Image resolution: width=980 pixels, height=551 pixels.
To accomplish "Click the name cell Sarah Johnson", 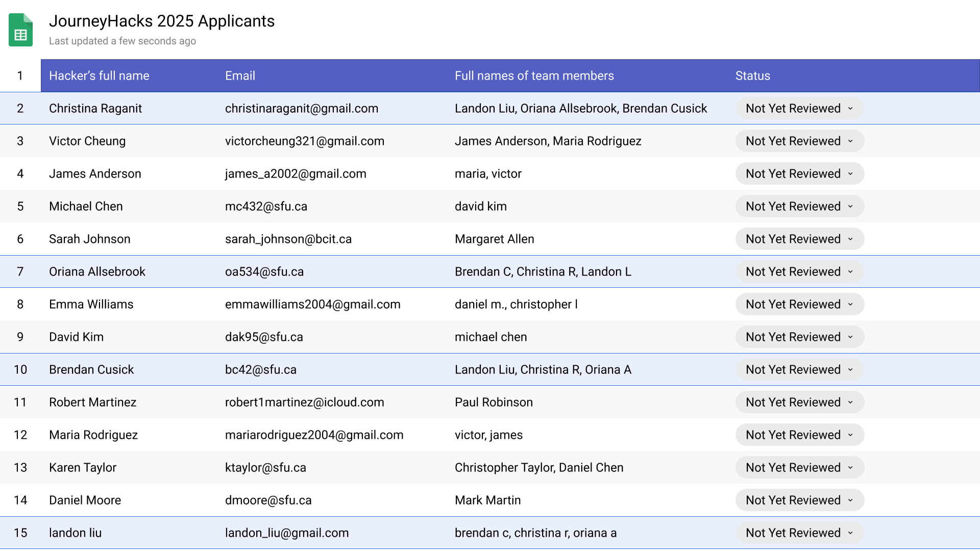I will (90, 239).
